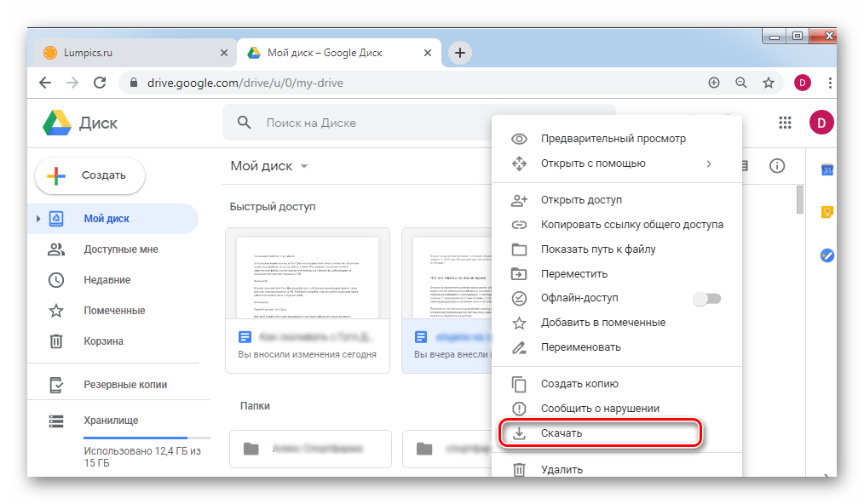Image resolution: width=864 pixels, height=504 pixels.
Task: Expand the Мой диск tree in sidebar
Action: (38, 219)
